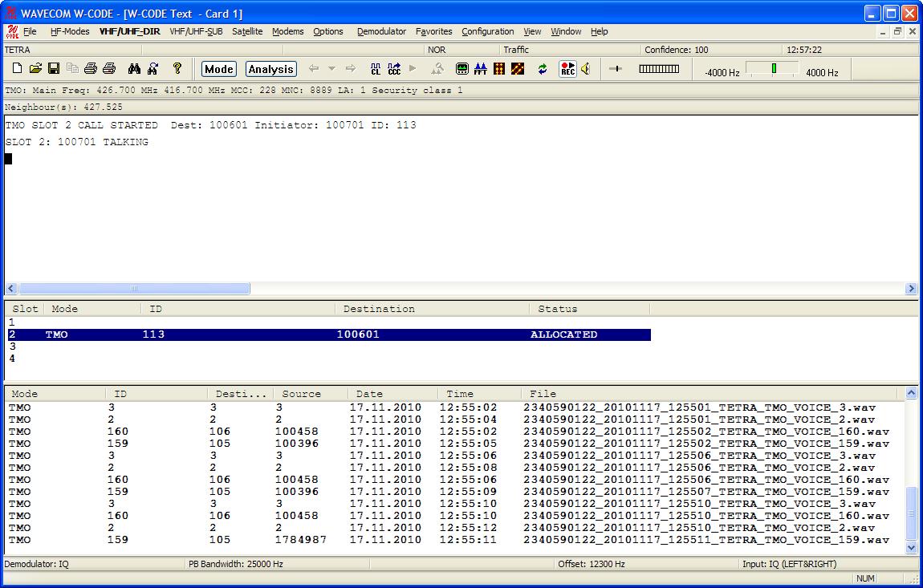Click the green and blue resync arrows icon

pos(542,69)
